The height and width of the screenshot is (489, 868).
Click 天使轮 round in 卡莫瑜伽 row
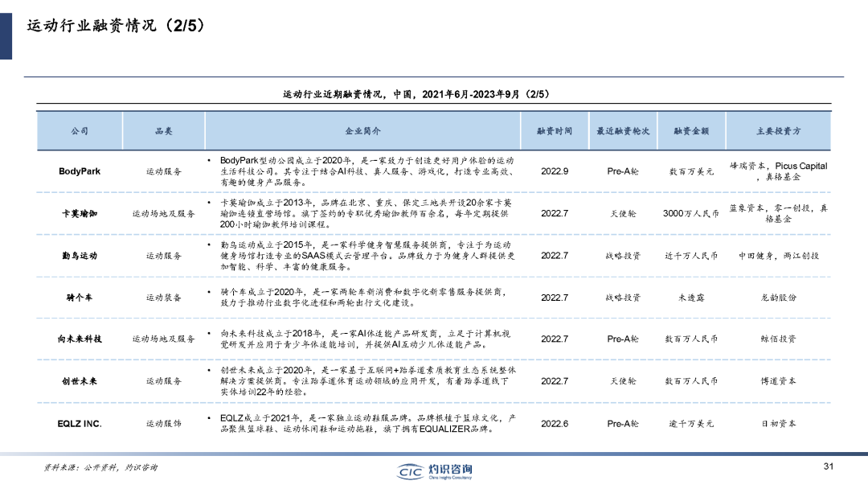[x=623, y=214]
